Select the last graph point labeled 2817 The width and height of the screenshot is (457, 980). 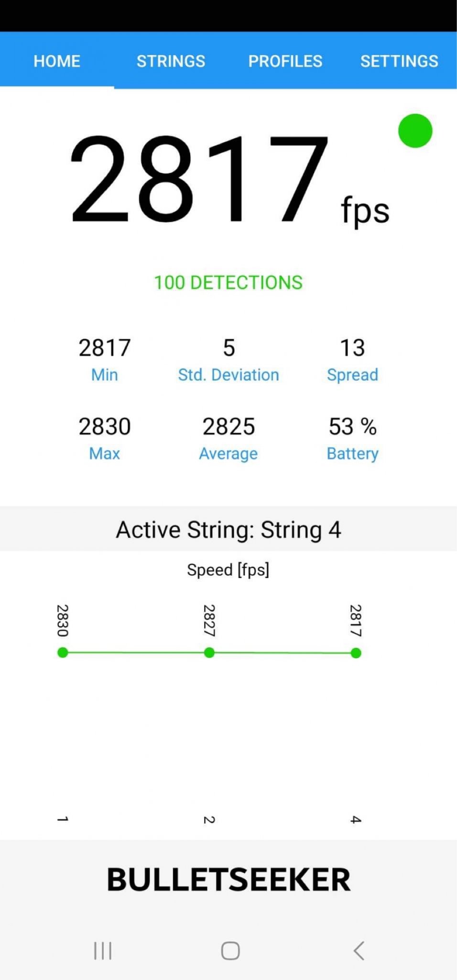(x=356, y=653)
